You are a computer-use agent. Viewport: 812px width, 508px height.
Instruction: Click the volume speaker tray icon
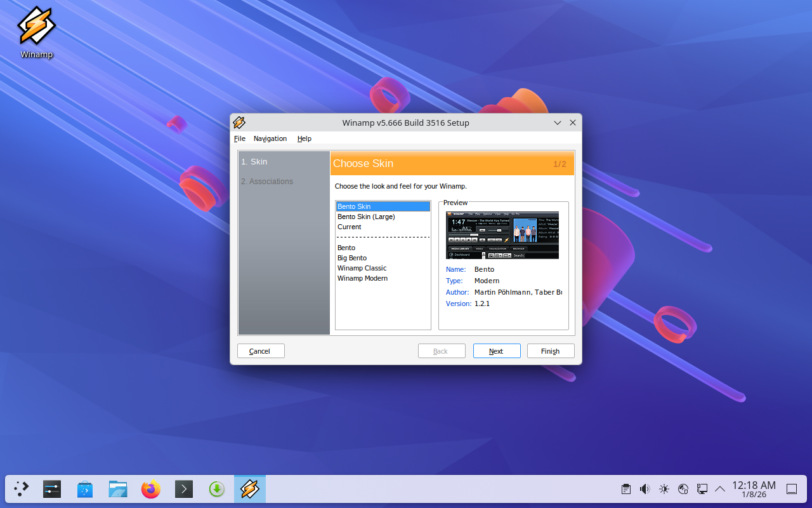645,489
